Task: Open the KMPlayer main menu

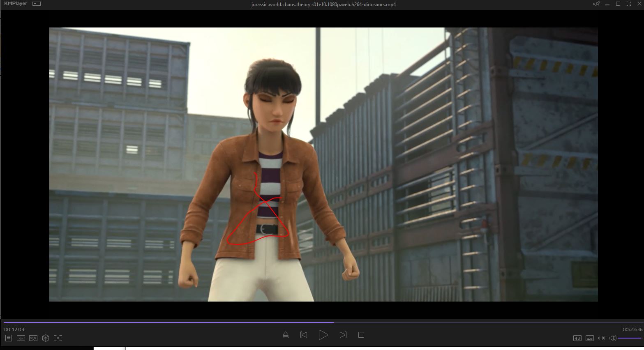Action: tap(15, 4)
